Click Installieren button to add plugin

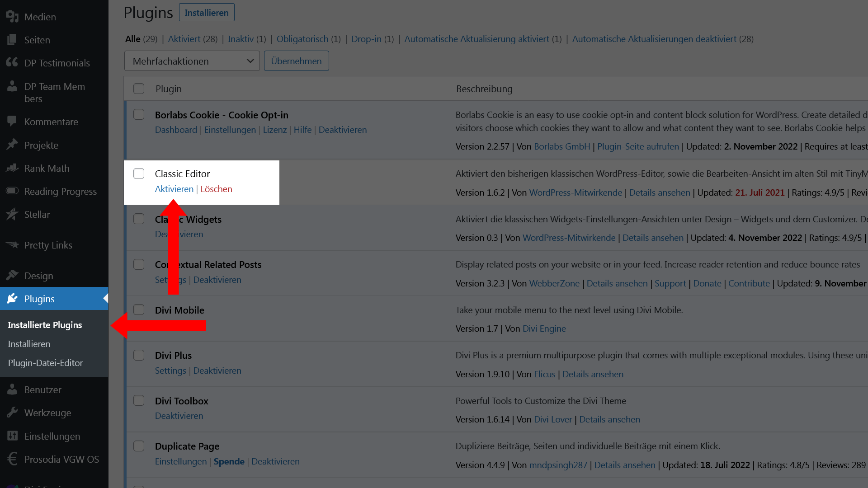(206, 12)
